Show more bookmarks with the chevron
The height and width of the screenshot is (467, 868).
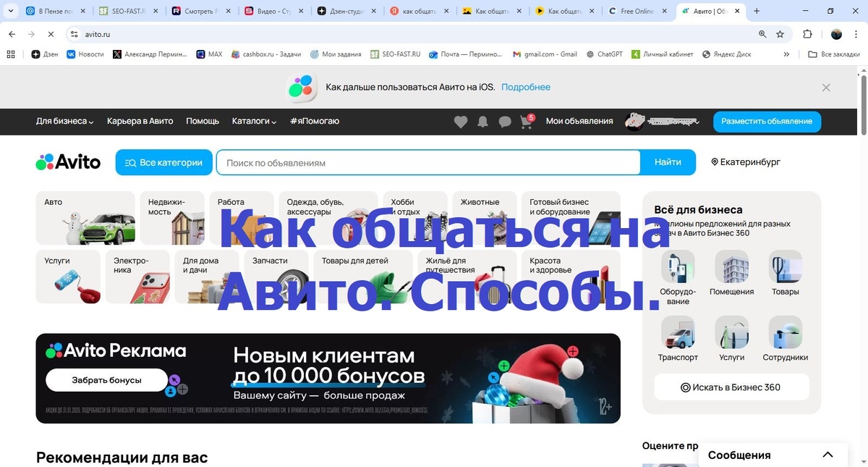(x=787, y=54)
